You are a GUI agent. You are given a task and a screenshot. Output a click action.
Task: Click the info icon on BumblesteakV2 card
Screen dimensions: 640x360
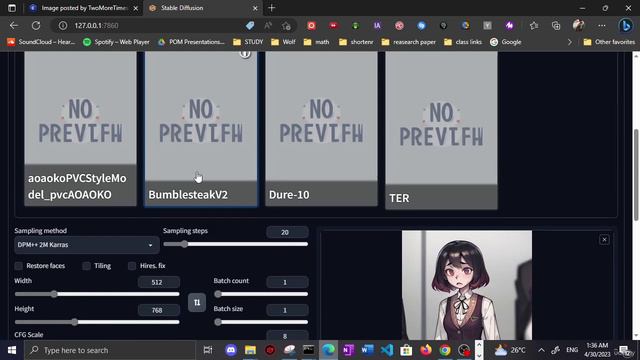245,53
